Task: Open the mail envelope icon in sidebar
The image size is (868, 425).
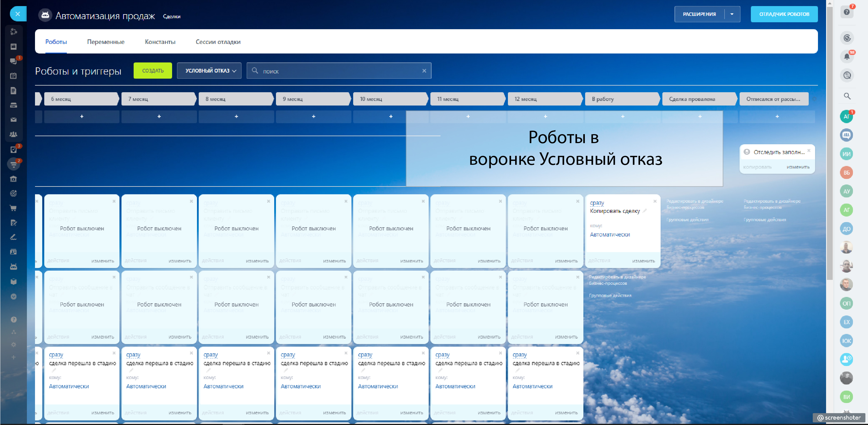Action: click(14, 120)
